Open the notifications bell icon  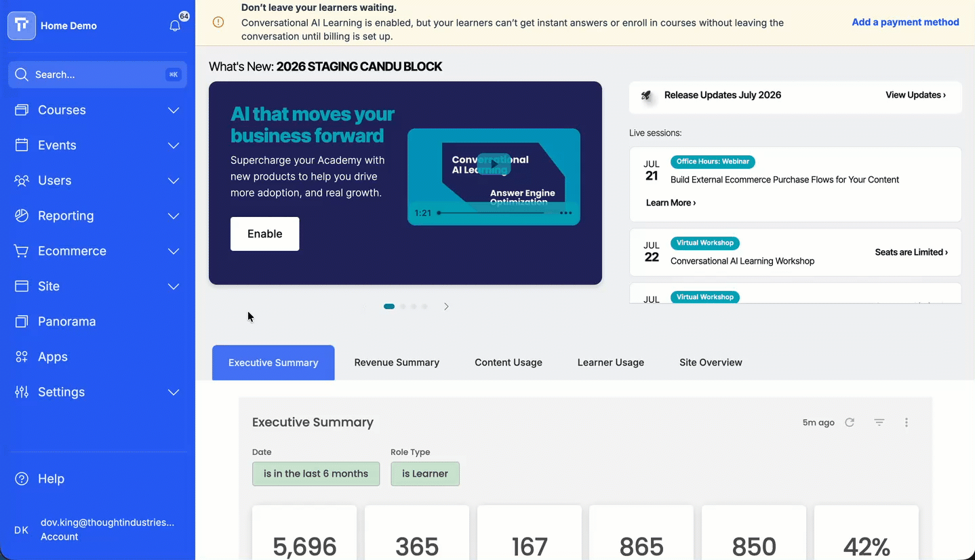tap(175, 26)
